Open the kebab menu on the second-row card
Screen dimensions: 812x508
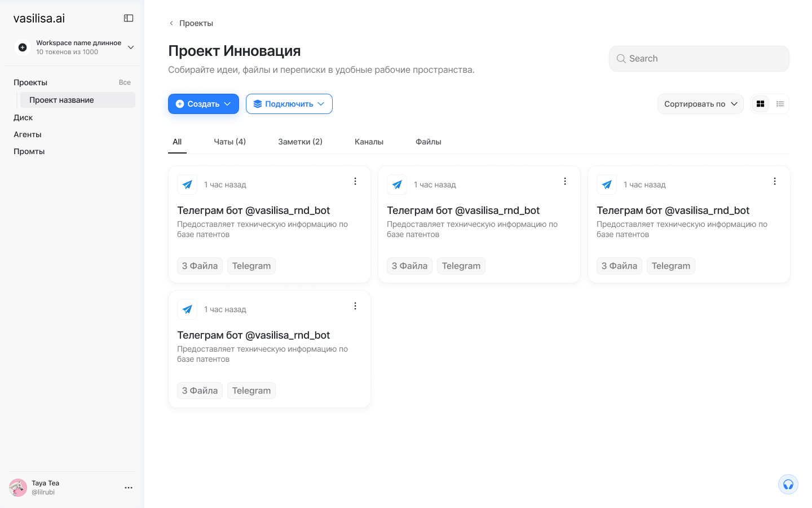(355, 306)
